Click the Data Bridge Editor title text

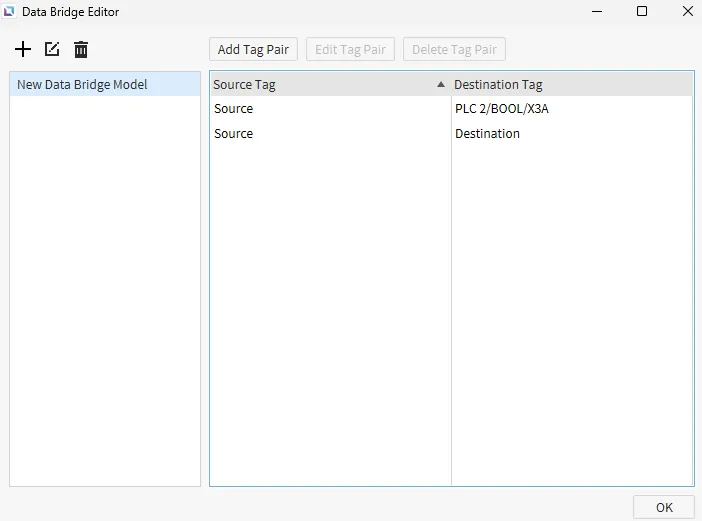[70, 12]
